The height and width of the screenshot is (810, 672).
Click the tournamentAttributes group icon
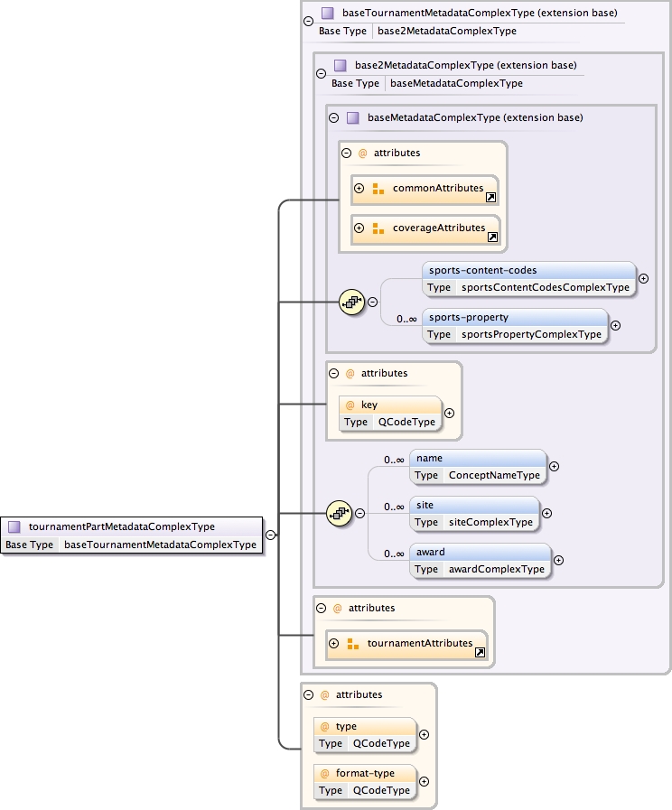[353, 644]
